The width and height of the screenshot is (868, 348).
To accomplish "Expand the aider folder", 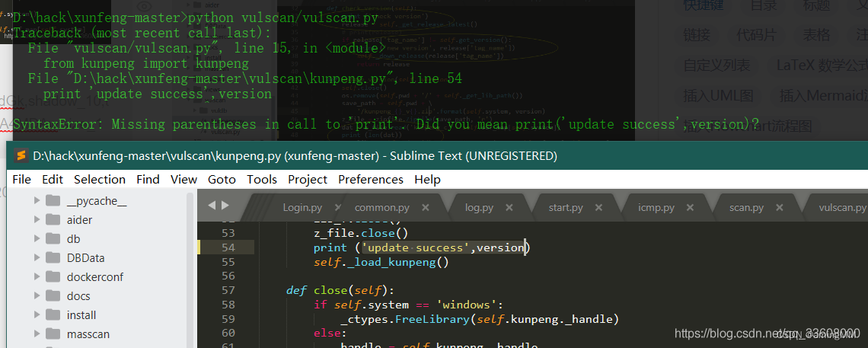I will (37, 219).
